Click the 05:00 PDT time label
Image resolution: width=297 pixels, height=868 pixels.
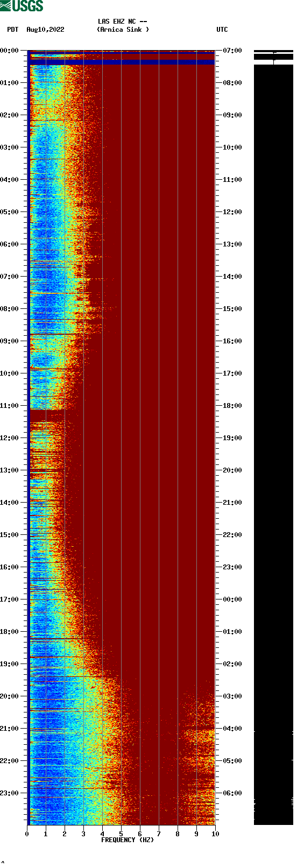(10, 212)
